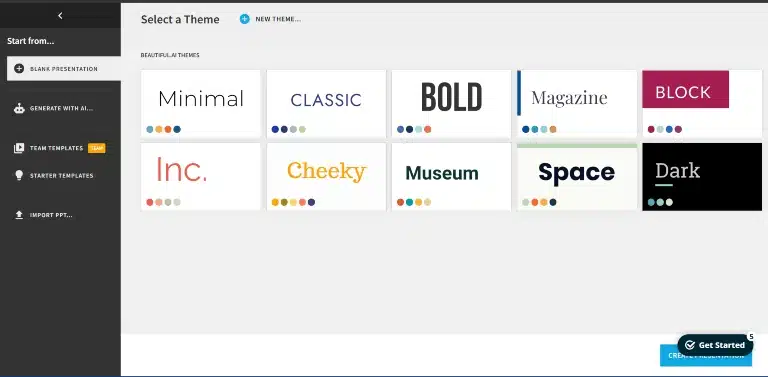Click the plus icon beside Blank Presentation
The width and height of the screenshot is (768, 377).
click(x=19, y=69)
